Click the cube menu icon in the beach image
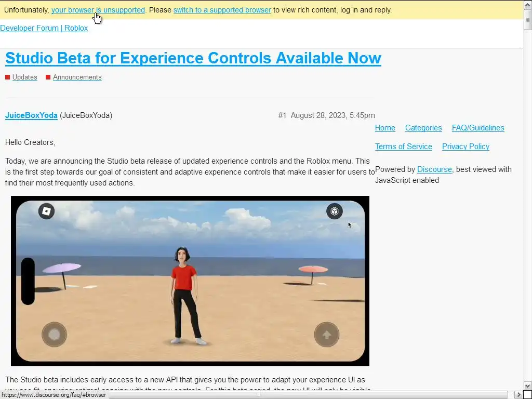 tap(335, 211)
